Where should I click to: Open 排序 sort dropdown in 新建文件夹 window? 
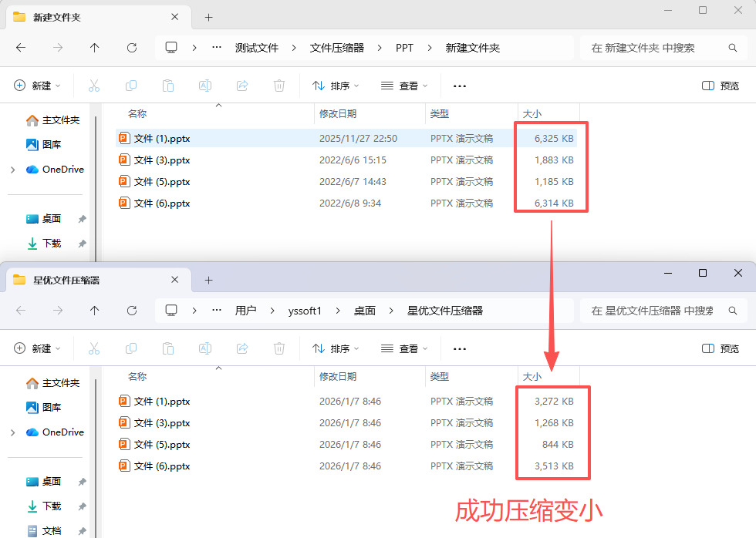336,86
